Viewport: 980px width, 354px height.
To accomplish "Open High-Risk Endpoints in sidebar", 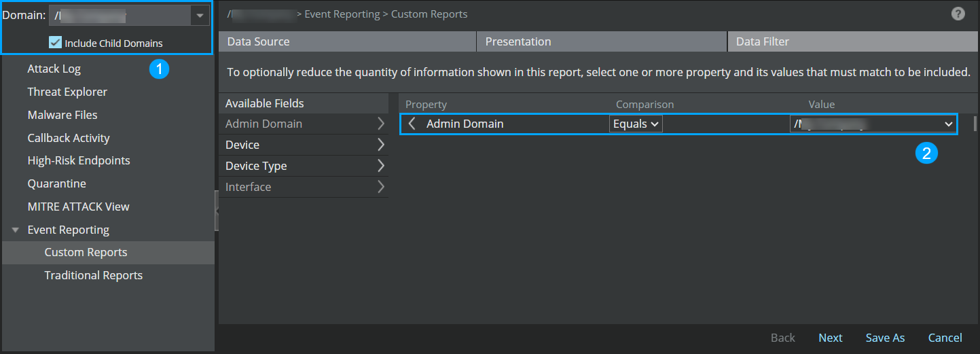I will pyautogui.click(x=79, y=160).
